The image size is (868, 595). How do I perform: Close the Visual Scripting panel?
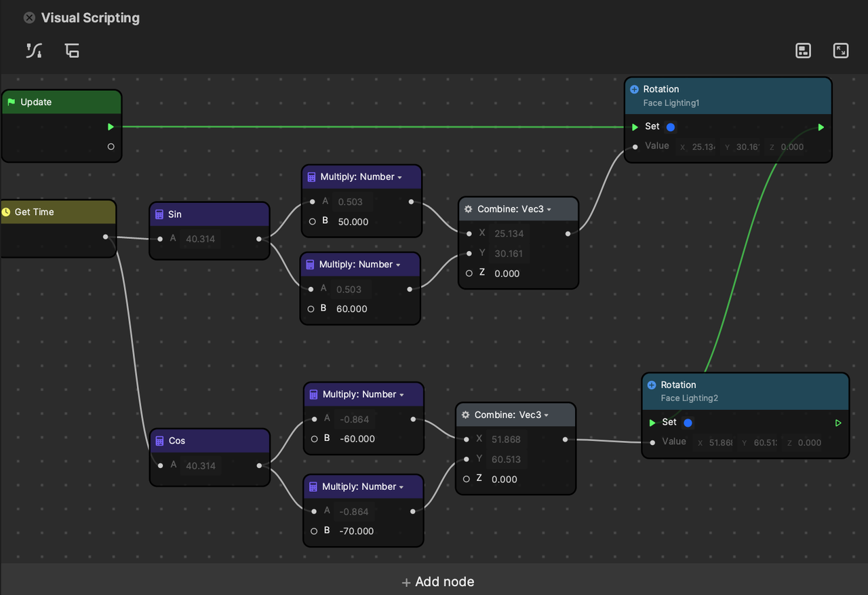point(29,18)
